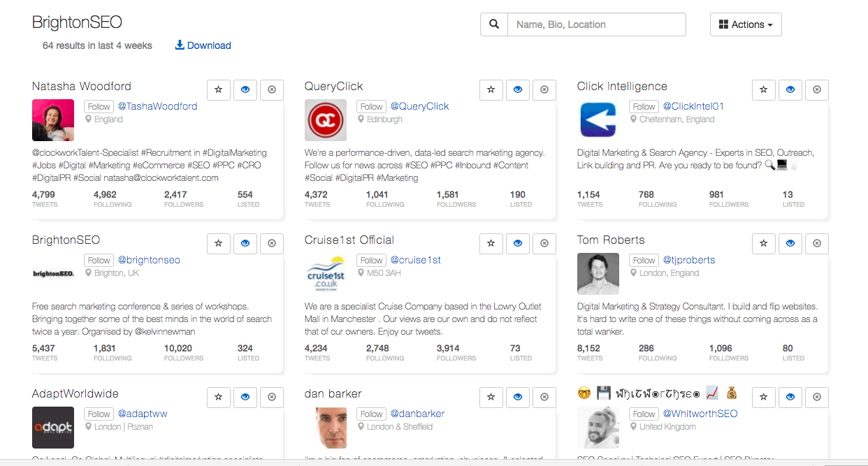Star the Cruise1st Official profile

pos(491,243)
